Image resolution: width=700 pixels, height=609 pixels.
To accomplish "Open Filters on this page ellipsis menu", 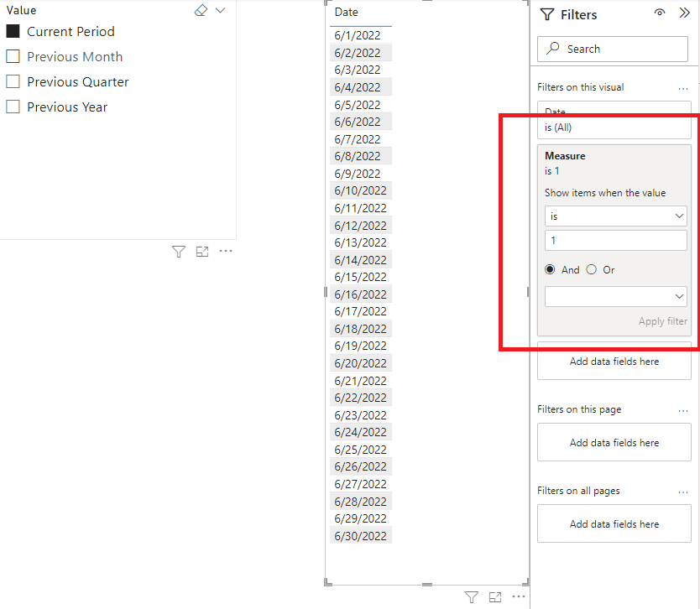I will (683, 410).
